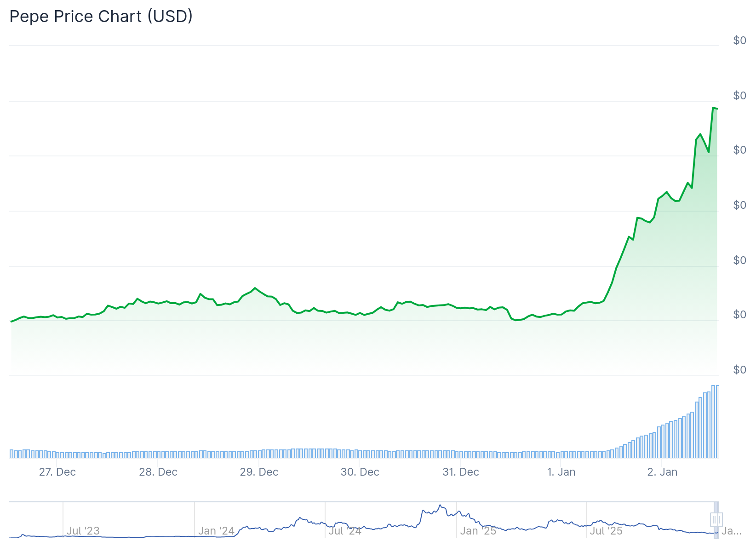This screenshot has height=552, width=756.
Task: Click the Jan '24 navigator label
Action: pyautogui.click(x=216, y=531)
